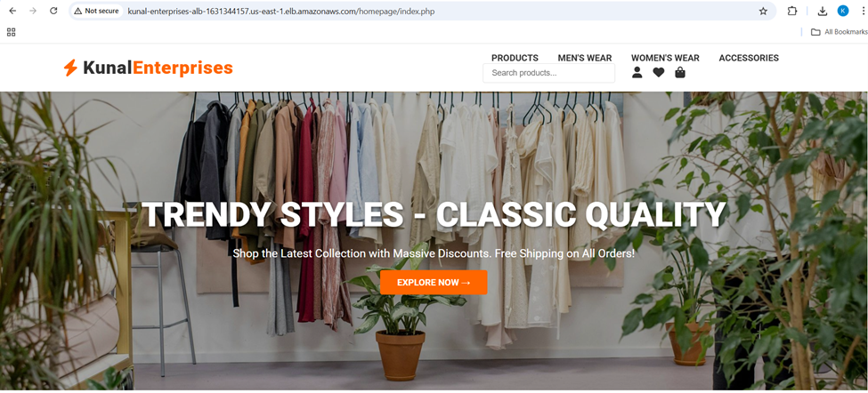The image size is (868, 393).
Task: Open the browser downloads icon
Action: [x=823, y=11]
